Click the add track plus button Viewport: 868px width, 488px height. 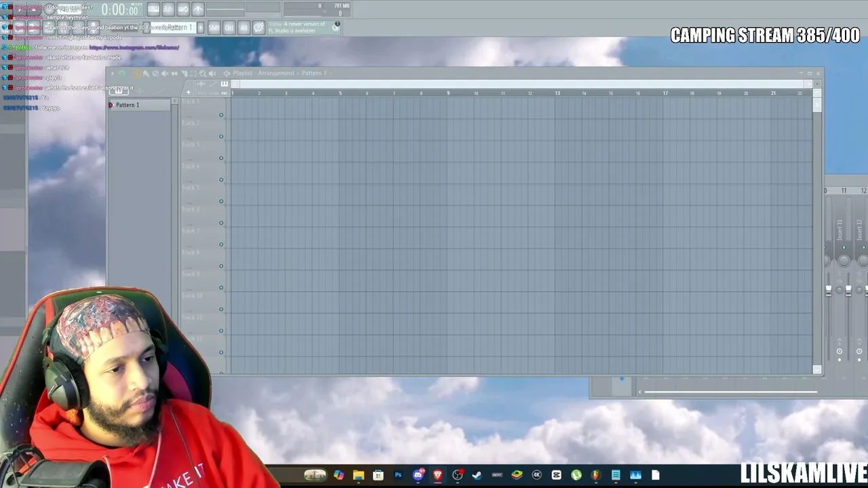tap(189, 92)
